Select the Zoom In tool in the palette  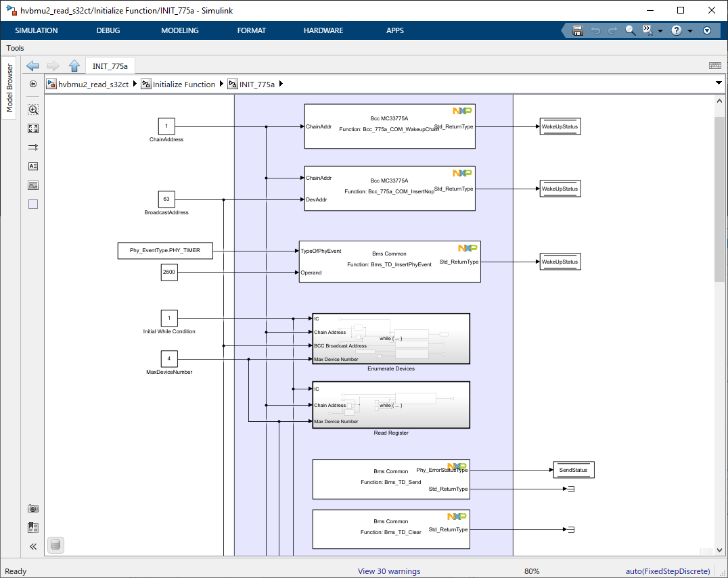pos(32,109)
